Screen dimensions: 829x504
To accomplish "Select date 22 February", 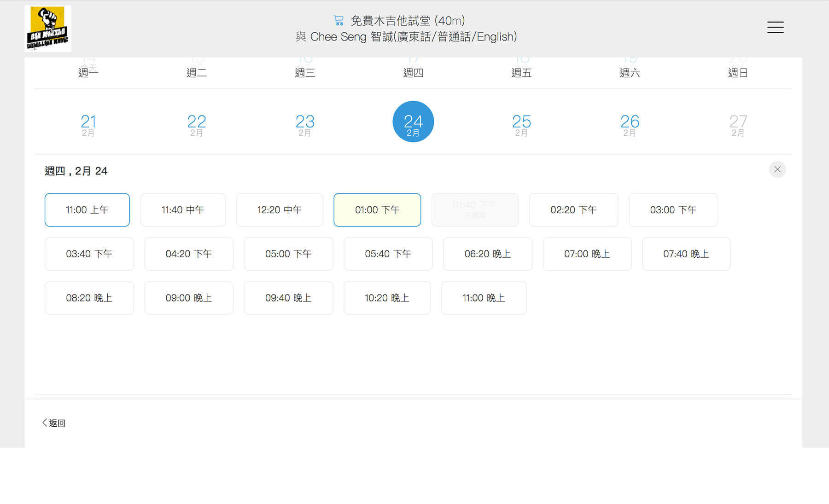I will (196, 124).
